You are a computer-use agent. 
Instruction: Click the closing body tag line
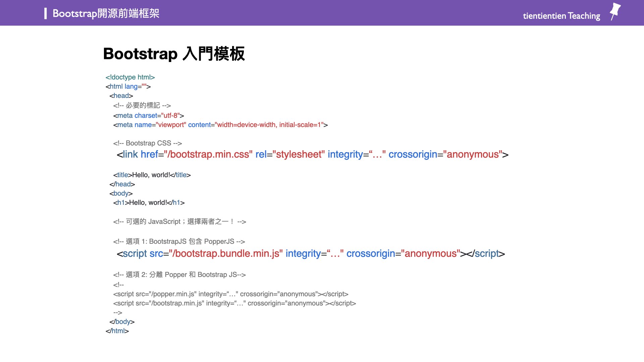click(x=121, y=321)
